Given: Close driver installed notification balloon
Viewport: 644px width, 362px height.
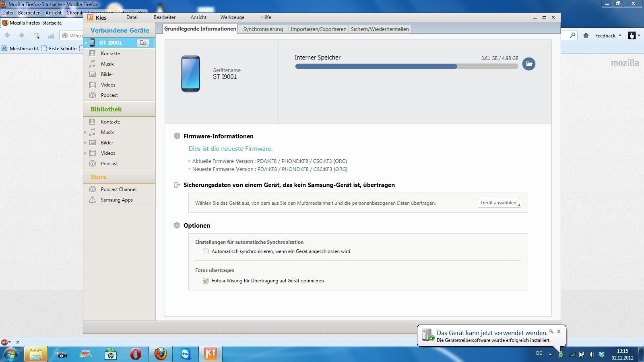Looking at the screenshot, I should pyautogui.click(x=559, y=331).
